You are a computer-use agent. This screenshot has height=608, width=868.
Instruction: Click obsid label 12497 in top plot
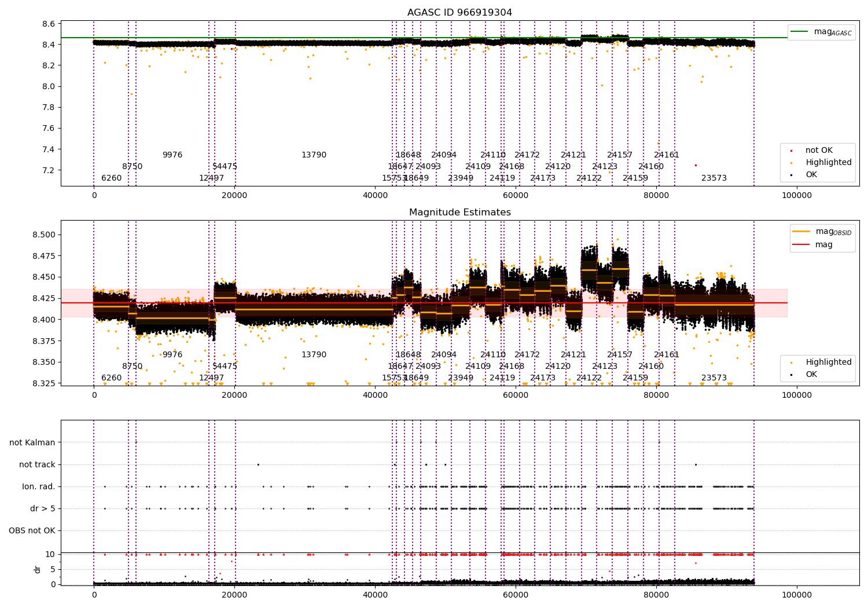(x=211, y=178)
